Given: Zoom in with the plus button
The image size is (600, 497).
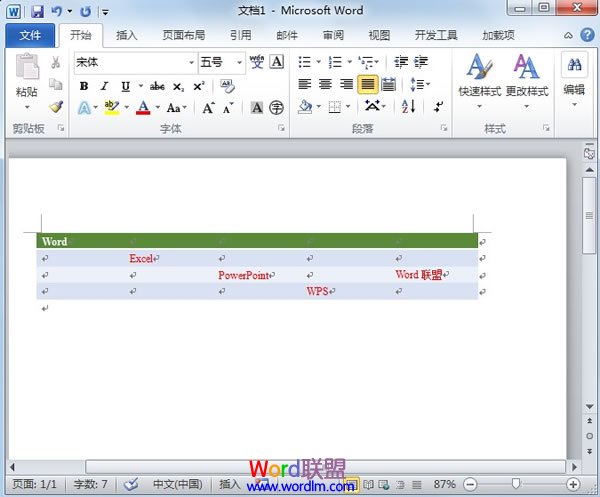Looking at the screenshot, I should coord(573,485).
